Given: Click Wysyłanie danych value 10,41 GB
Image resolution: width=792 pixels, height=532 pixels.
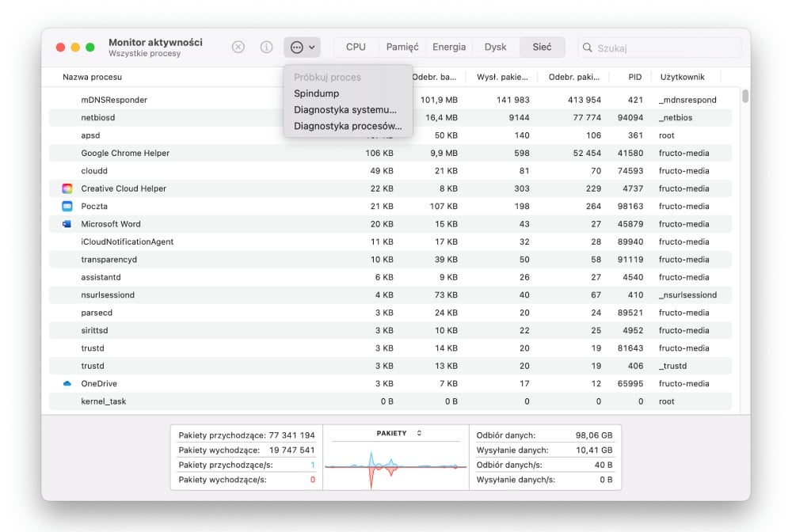Looking at the screenshot, I should pyautogui.click(x=593, y=450).
